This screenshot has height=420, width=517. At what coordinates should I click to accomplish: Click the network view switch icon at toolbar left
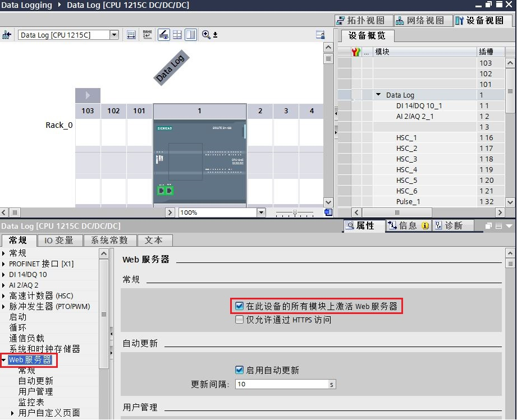pos(7,35)
